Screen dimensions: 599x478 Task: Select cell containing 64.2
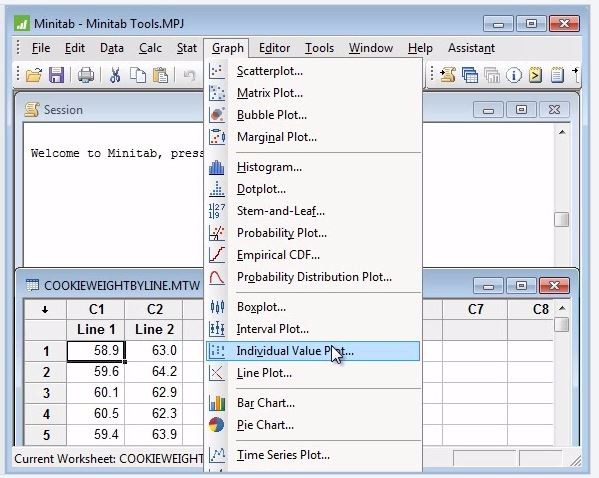coord(154,371)
